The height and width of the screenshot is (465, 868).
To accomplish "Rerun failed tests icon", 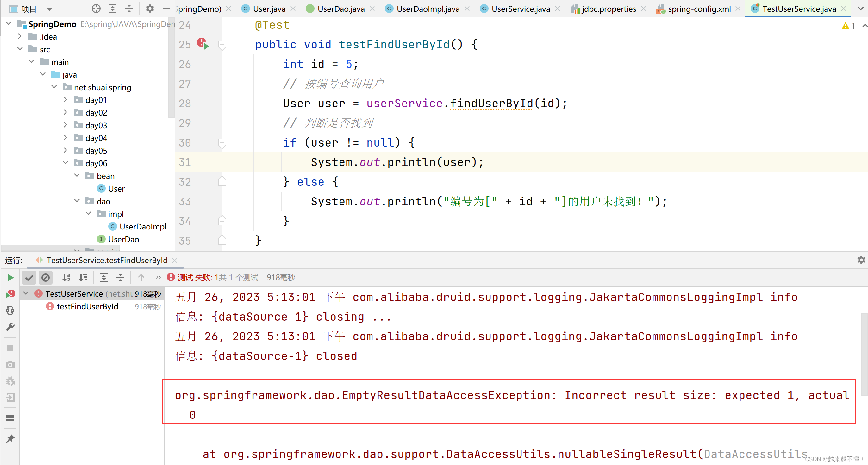I will coord(10,294).
